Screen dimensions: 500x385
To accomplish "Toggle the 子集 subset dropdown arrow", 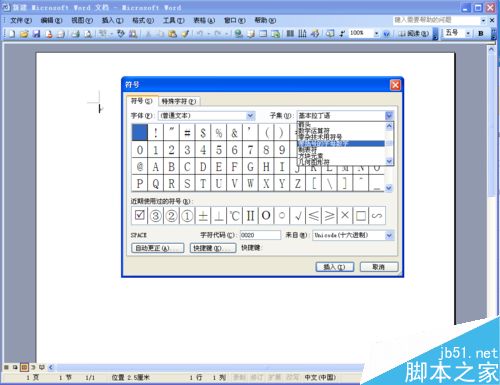I will pos(389,116).
